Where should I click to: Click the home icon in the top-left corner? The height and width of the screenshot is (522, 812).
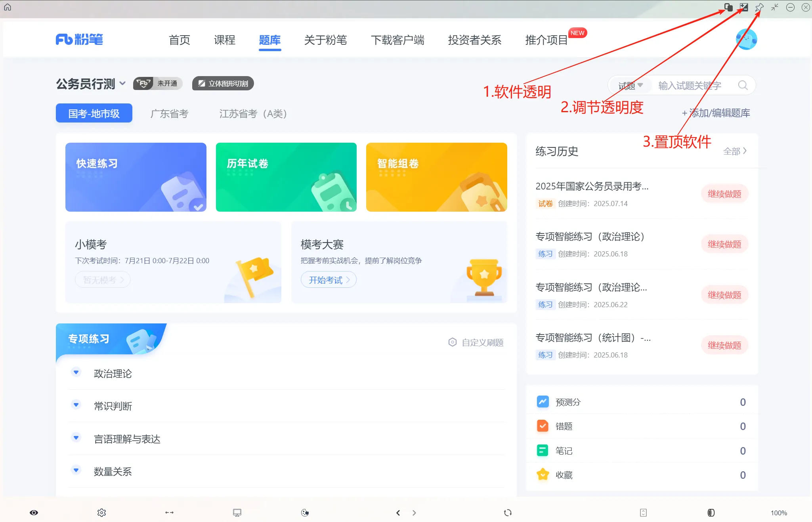click(8, 7)
